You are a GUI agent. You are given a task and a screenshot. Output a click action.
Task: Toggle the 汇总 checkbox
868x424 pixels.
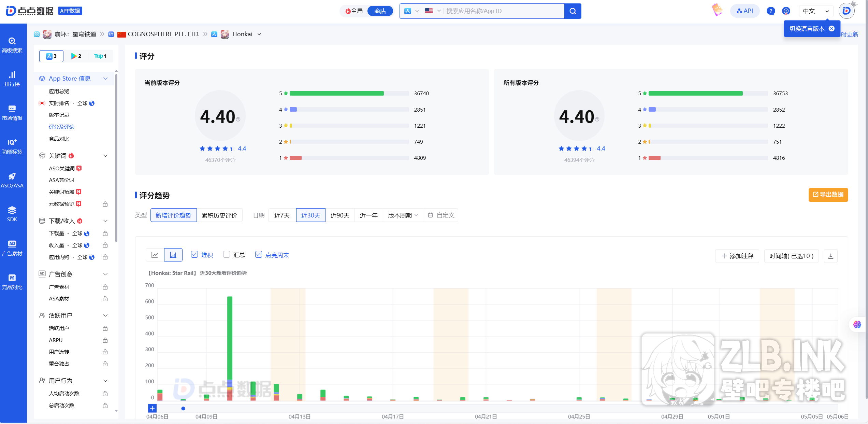pos(227,255)
